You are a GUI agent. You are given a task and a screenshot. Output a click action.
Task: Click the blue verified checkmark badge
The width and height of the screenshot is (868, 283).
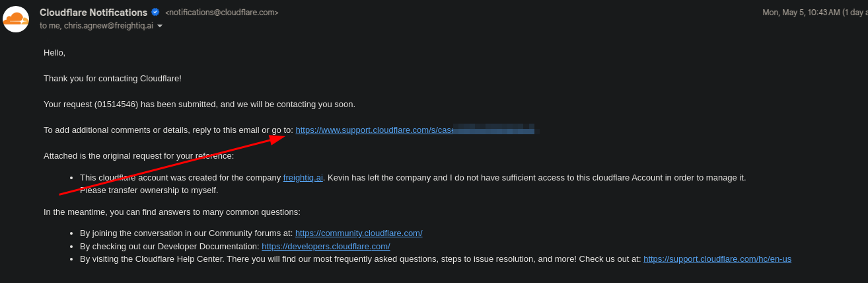(x=155, y=12)
